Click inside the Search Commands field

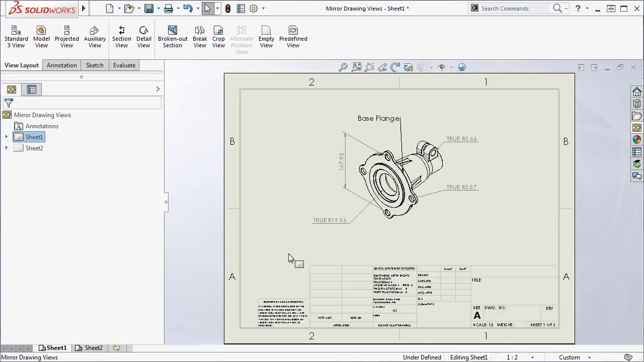(513, 8)
